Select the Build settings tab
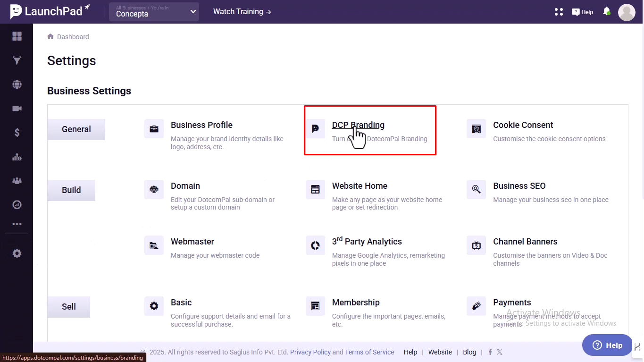This screenshot has height=362, width=644. point(71,190)
